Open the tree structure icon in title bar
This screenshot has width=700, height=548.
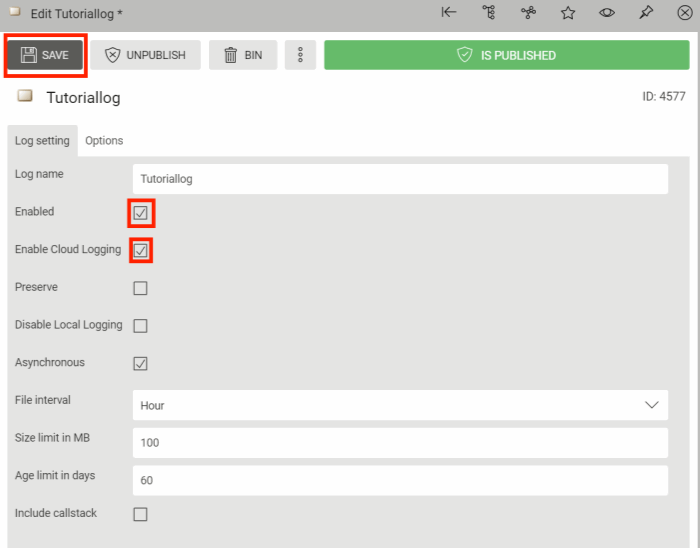pyautogui.click(x=489, y=13)
